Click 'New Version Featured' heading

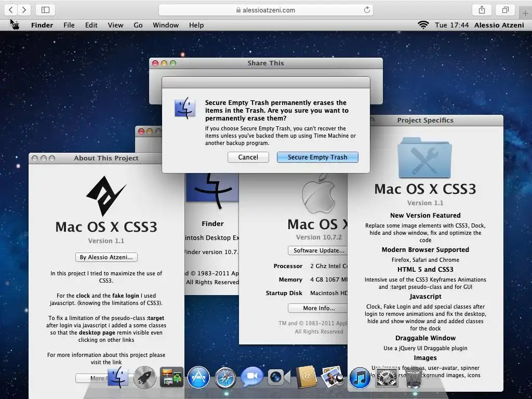click(x=425, y=216)
